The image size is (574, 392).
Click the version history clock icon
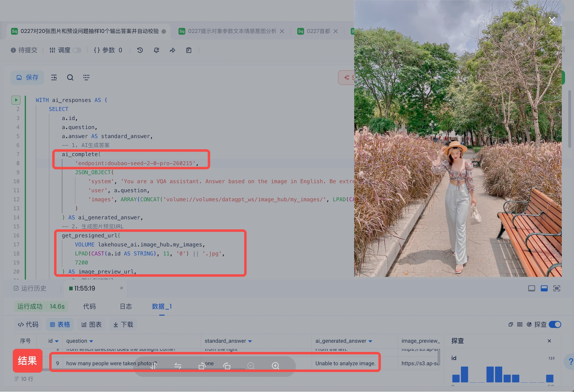pyautogui.click(x=140, y=50)
